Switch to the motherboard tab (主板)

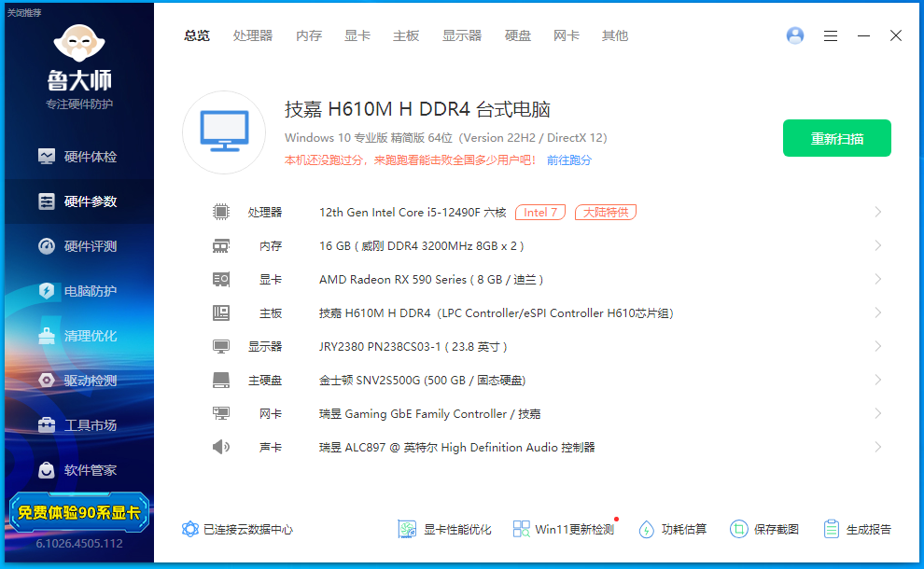point(406,35)
